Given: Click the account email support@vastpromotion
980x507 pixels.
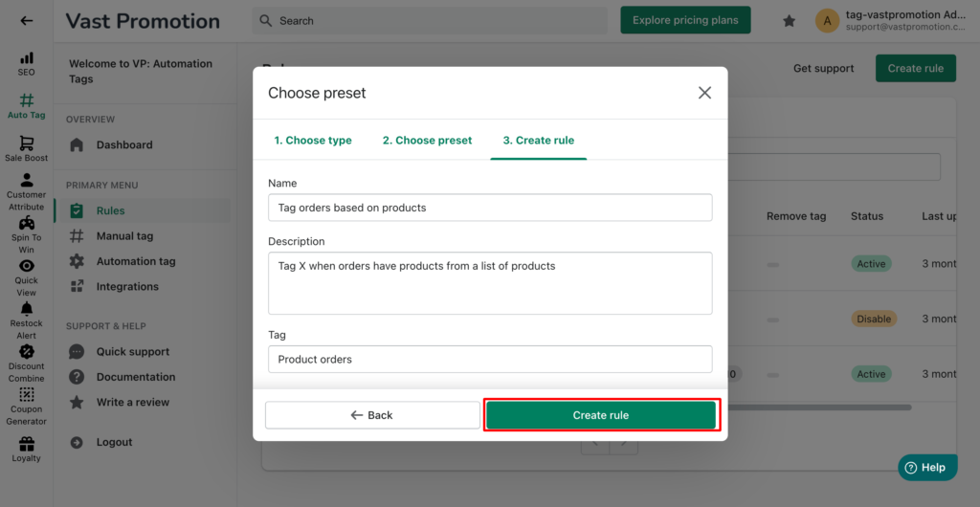Looking at the screenshot, I should (x=905, y=28).
